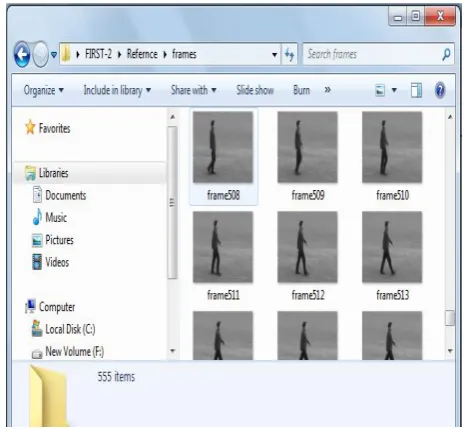The image size is (465, 430).
Task: Open the address bar history dropdown
Action: click(275, 54)
